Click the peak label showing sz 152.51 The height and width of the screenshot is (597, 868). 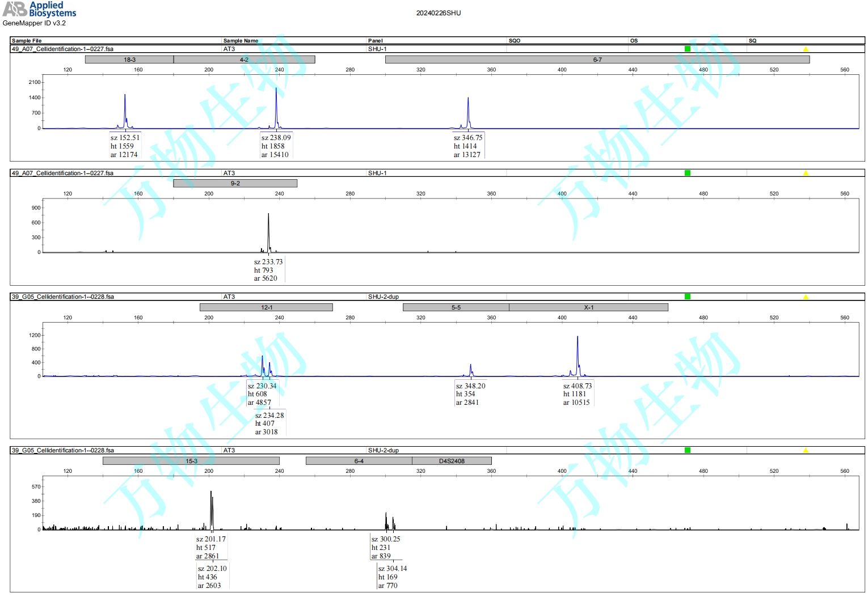pos(125,146)
